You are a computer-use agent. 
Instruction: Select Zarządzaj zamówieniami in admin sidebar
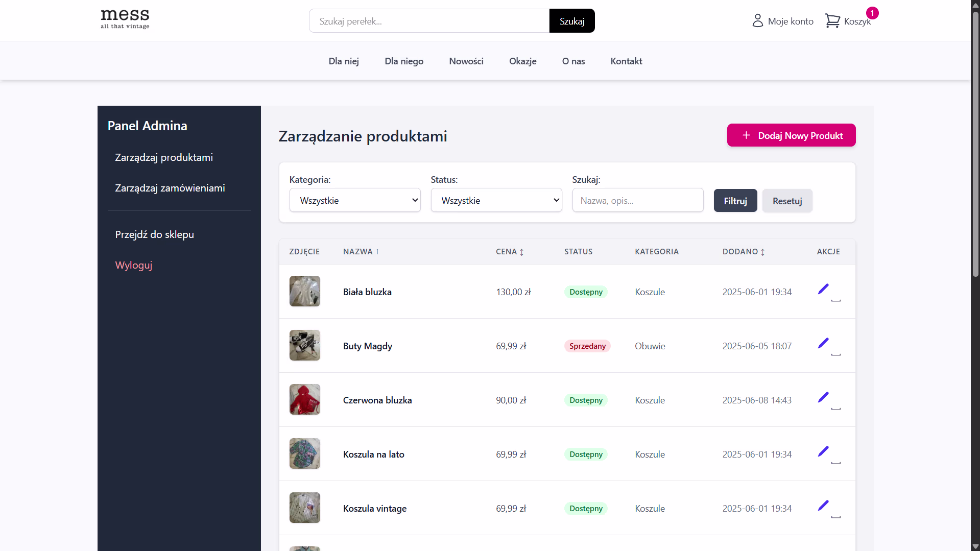tap(170, 188)
